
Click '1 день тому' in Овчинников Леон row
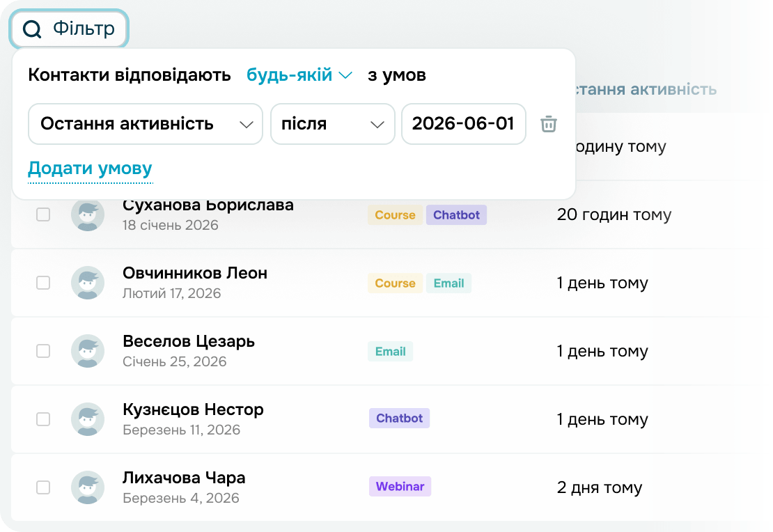tap(602, 283)
